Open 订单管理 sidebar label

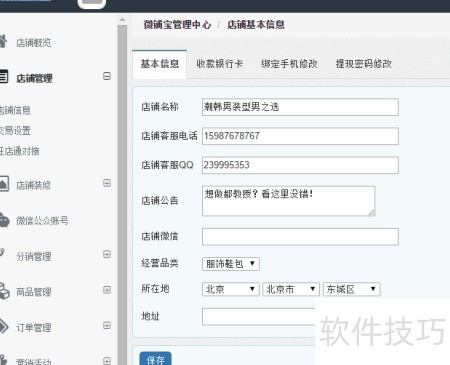coord(34,328)
